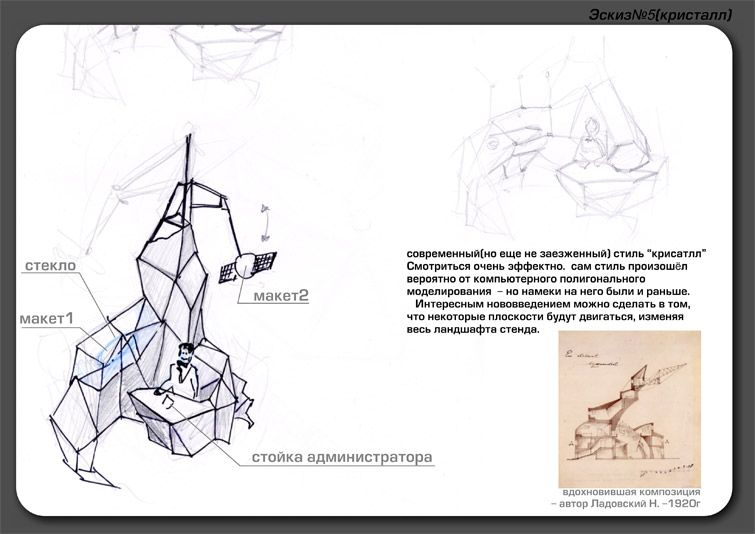Click the "стойка администратора" label
Screen dimensions: 755x534
point(341,457)
